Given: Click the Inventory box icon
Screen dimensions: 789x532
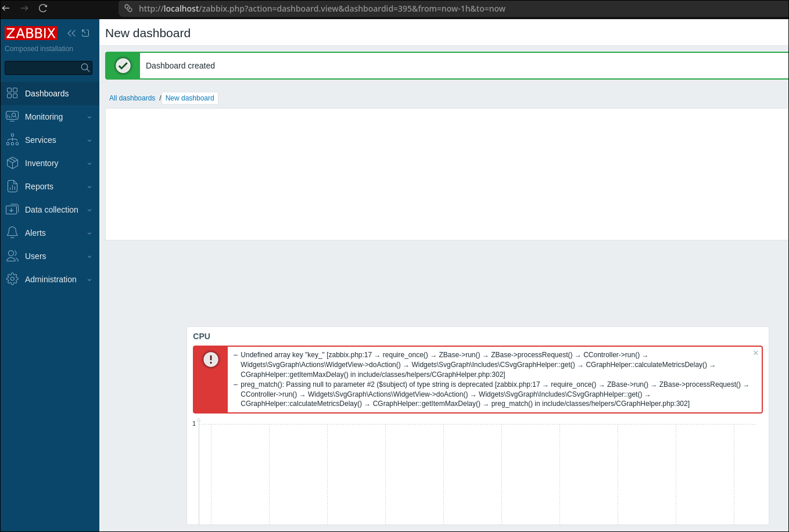Looking at the screenshot, I should [12, 163].
